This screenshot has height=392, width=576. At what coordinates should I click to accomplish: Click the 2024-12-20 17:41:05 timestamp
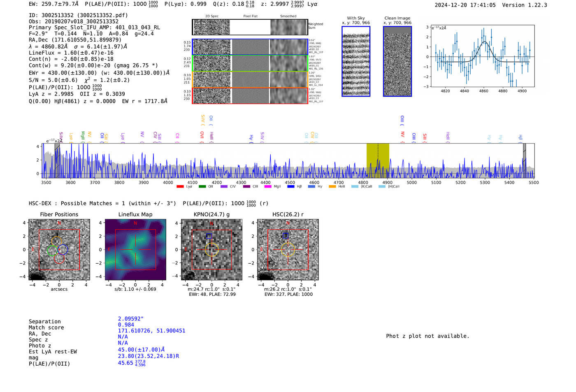coord(465,5)
